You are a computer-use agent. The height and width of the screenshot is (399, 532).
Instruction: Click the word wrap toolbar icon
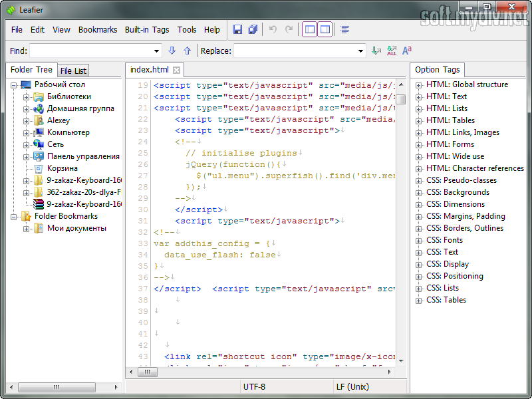pyautogui.click(x=345, y=29)
